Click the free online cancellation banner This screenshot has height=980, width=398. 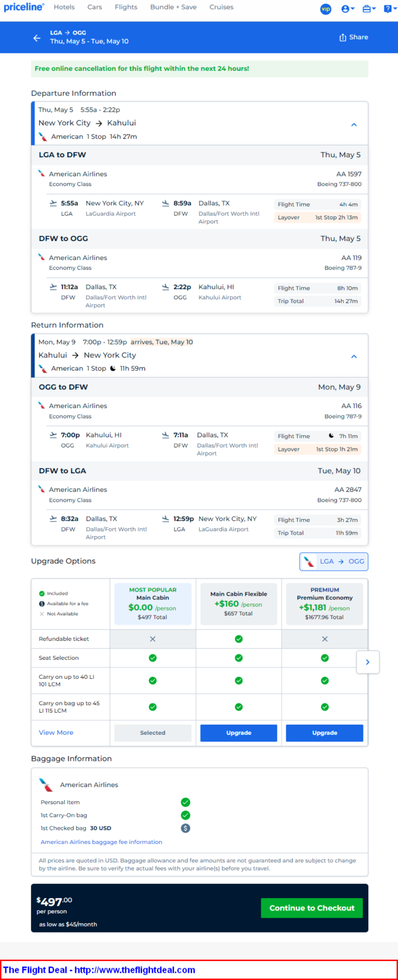200,69
